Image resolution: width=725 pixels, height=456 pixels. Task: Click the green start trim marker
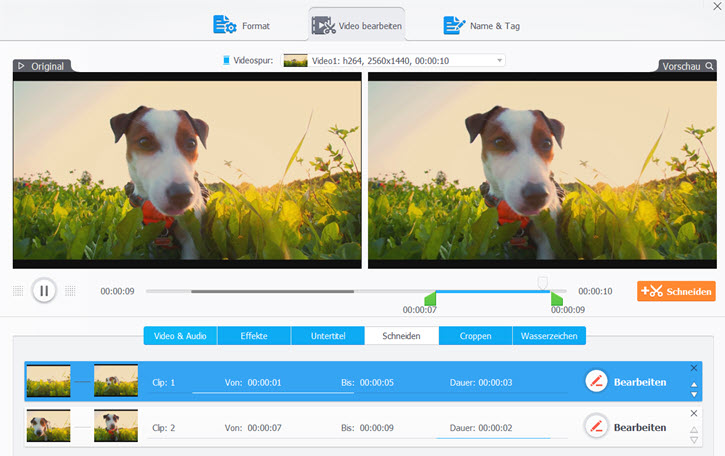click(x=430, y=299)
